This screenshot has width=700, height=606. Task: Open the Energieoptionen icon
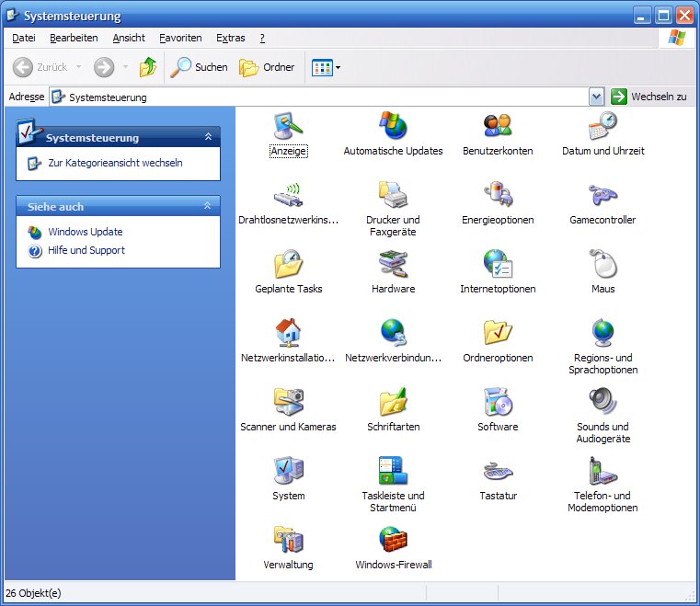(498, 195)
